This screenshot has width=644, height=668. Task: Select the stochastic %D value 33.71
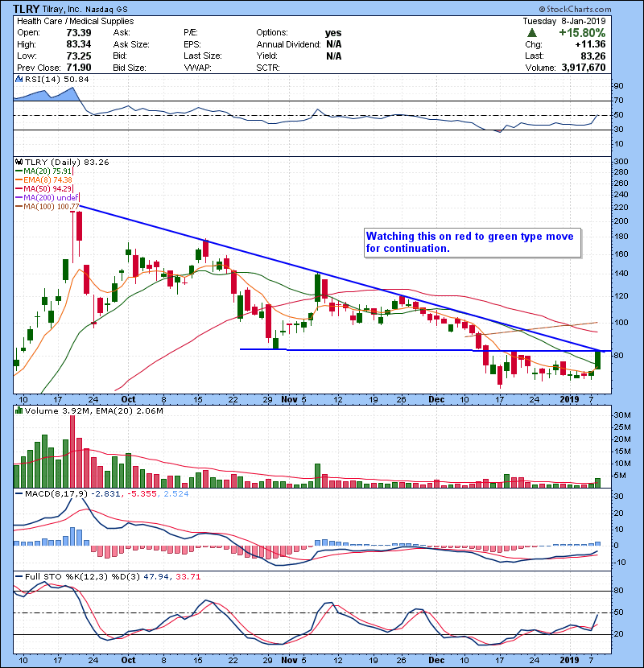[x=188, y=577]
